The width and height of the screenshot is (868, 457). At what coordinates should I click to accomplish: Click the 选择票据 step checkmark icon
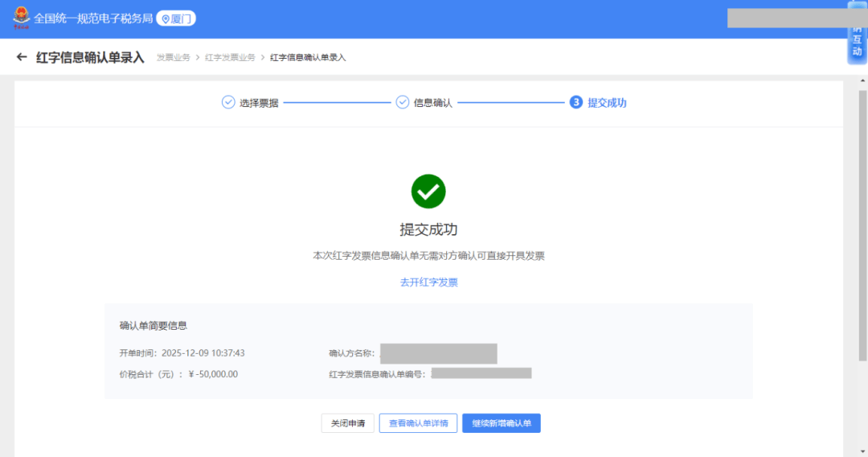click(228, 102)
